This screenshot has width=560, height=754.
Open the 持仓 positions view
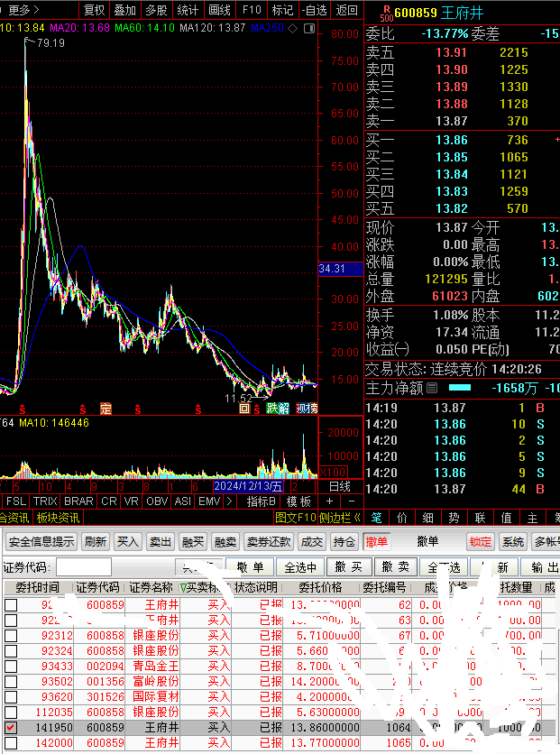coord(344,542)
